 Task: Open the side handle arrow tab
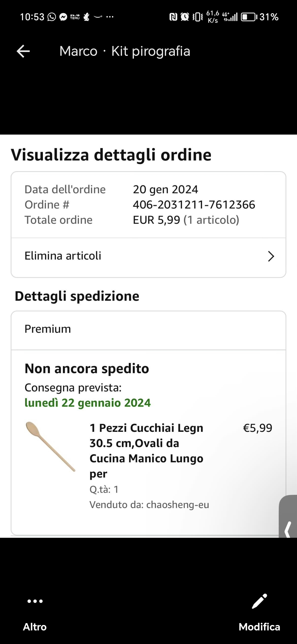tap(288, 517)
